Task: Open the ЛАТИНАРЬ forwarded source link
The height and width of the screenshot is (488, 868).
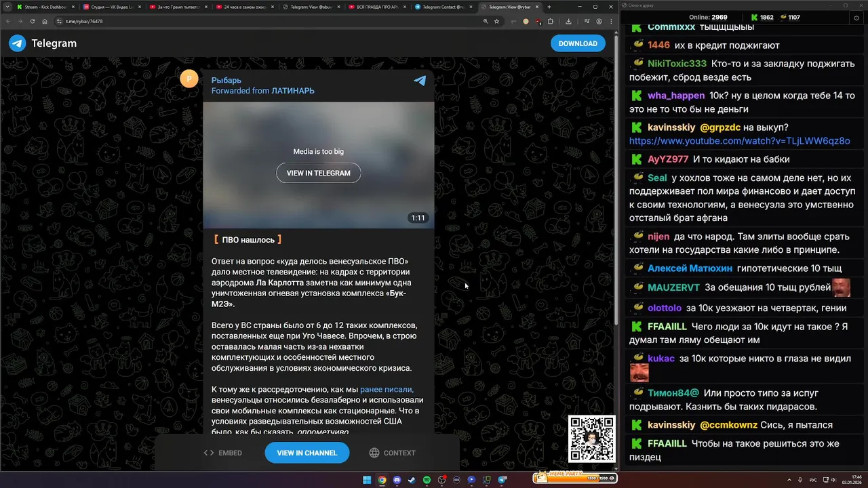Action: point(293,91)
